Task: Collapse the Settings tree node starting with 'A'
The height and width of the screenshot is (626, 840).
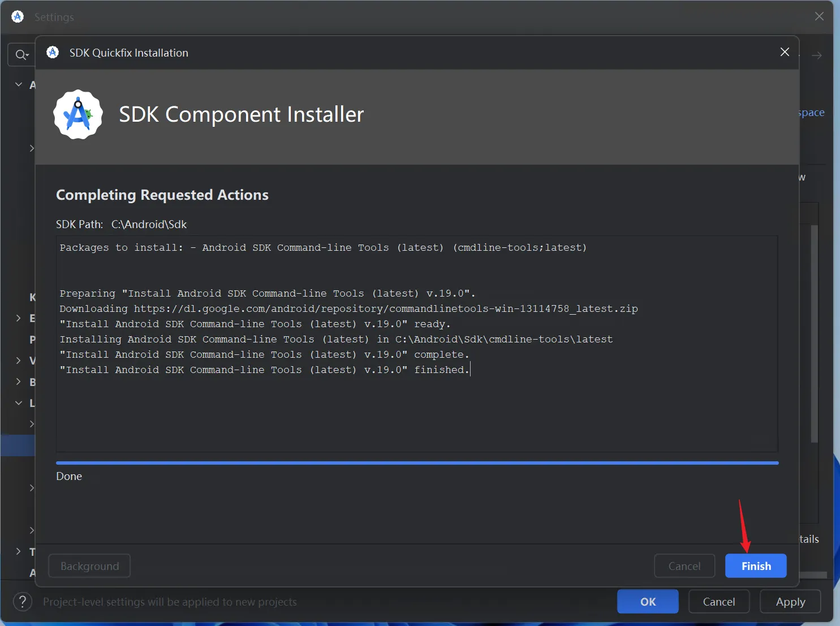Action: (19, 85)
